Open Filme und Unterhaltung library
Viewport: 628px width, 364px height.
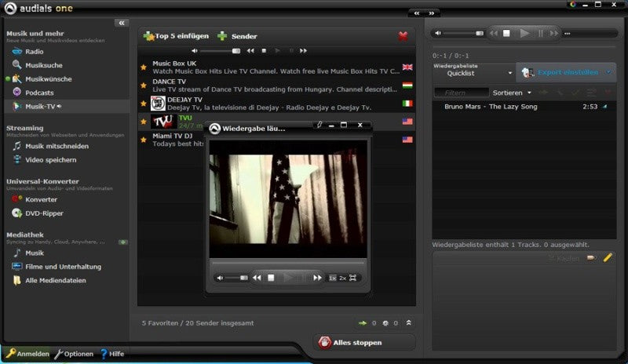[x=63, y=267]
